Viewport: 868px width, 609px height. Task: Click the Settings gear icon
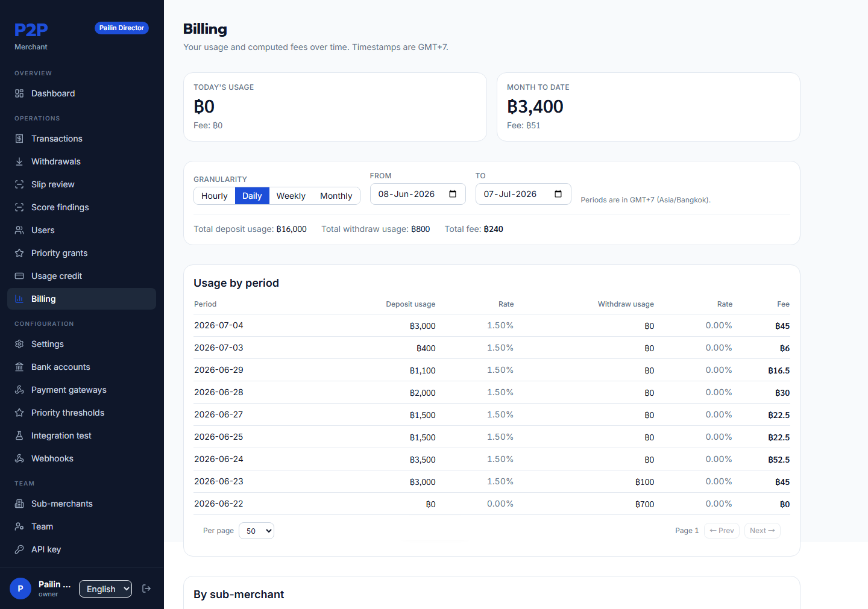[x=19, y=344]
